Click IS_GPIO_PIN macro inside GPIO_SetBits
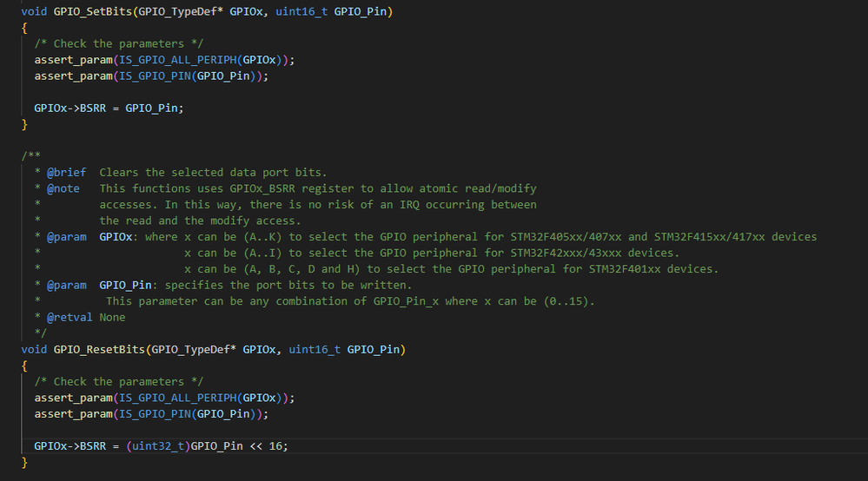The height and width of the screenshot is (481, 868). pyautogui.click(x=155, y=76)
